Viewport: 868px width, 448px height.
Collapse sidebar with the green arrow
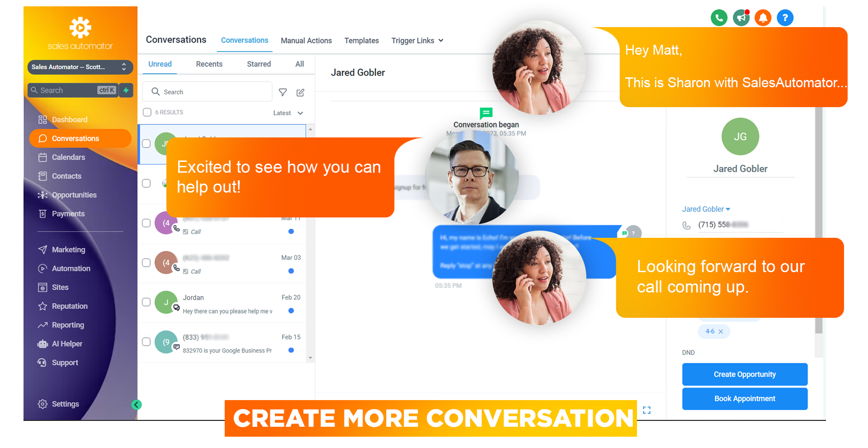[x=137, y=405]
